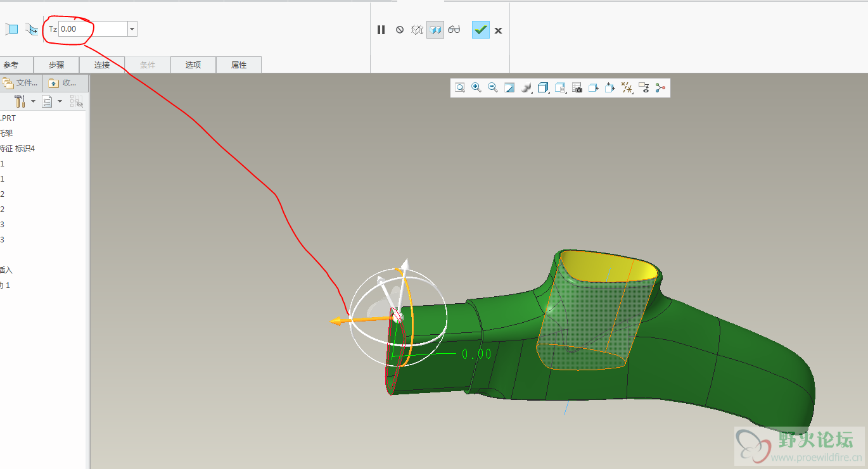Click the model tree list icon
The image size is (868, 469).
[x=47, y=101]
